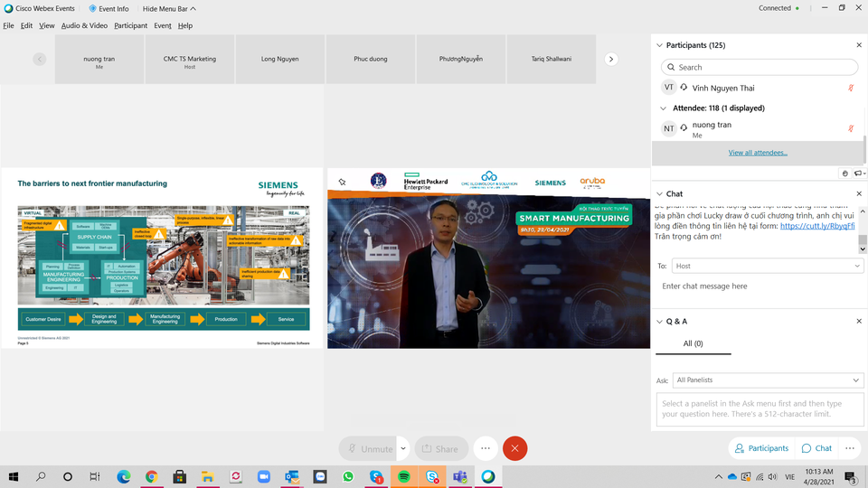Show next video thumbnails with right arrow
The width and height of the screenshot is (868, 488).
611,60
